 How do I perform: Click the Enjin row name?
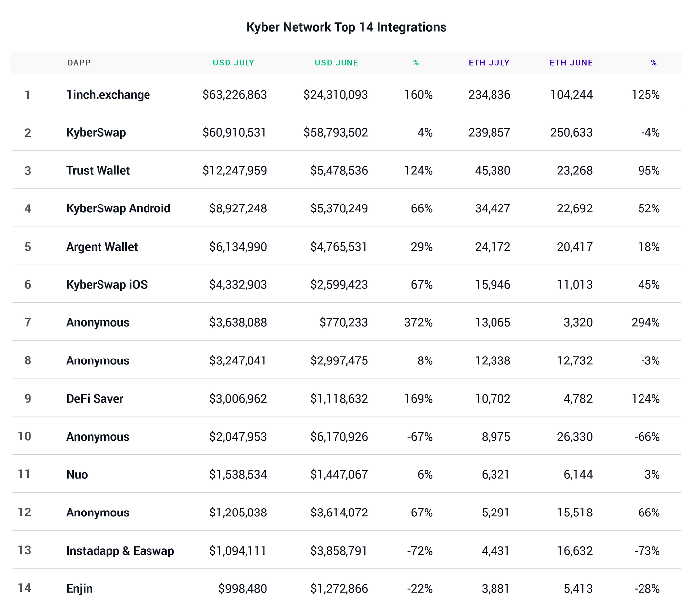tap(80, 589)
